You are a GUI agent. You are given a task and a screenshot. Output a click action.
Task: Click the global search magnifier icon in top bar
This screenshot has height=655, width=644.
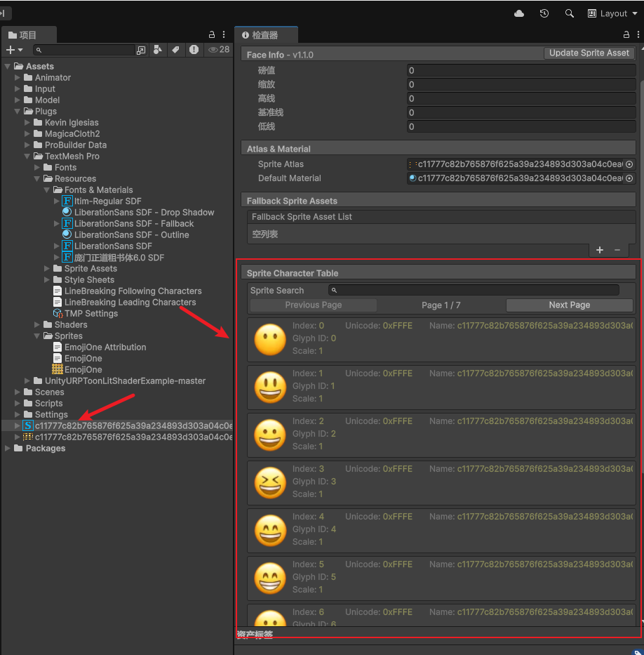click(x=569, y=13)
